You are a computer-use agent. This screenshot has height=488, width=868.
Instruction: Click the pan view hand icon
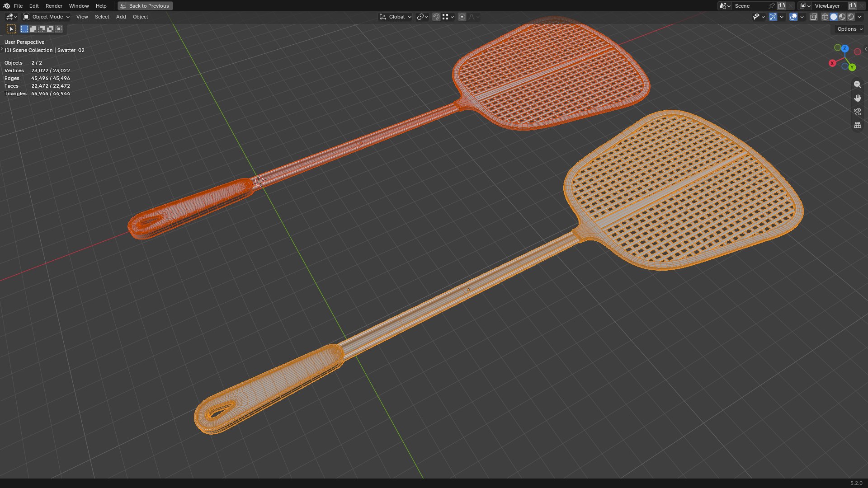(857, 98)
